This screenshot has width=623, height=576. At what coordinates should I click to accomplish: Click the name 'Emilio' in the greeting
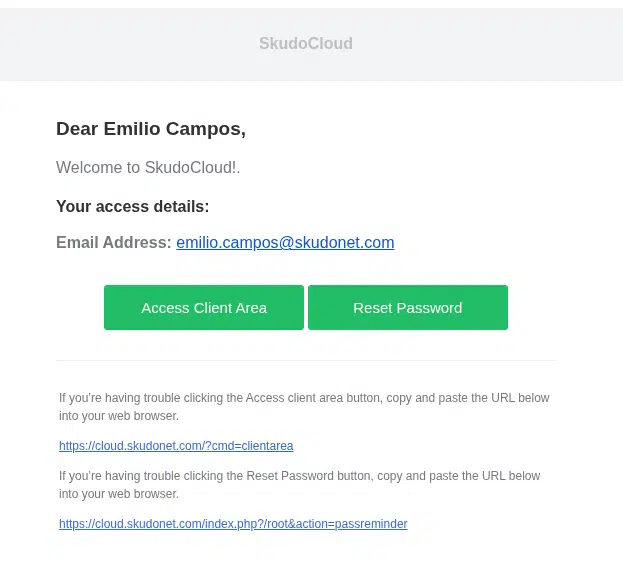click(x=132, y=129)
